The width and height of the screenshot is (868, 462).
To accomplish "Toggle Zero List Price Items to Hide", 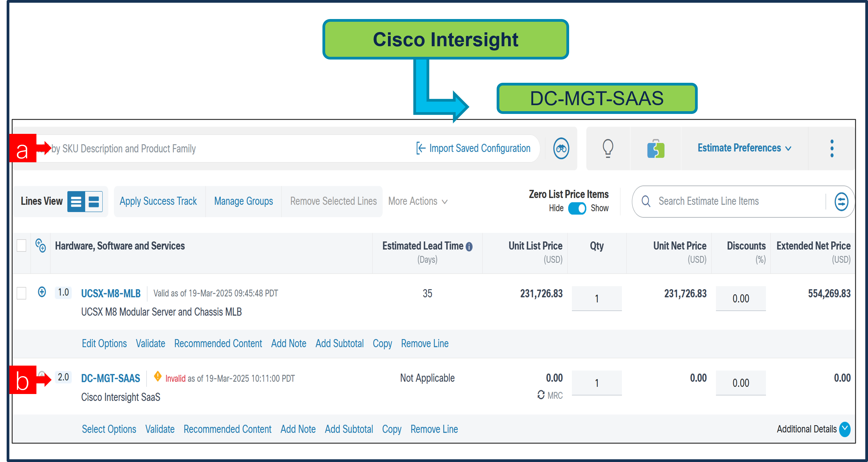I will 577,208.
